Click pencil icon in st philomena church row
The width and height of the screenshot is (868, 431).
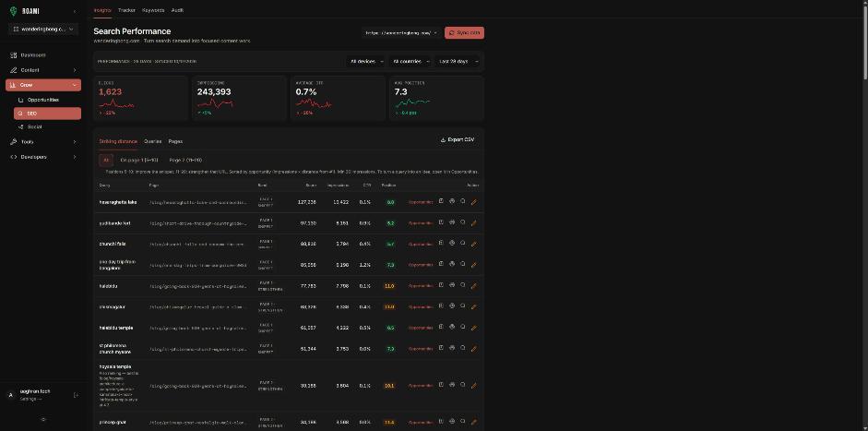click(473, 349)
